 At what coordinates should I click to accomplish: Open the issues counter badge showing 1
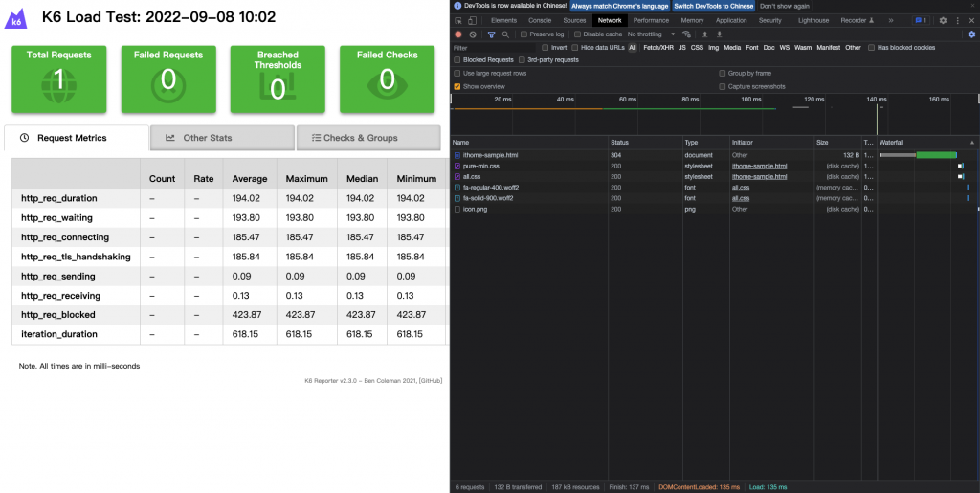(x=922, y=21)
